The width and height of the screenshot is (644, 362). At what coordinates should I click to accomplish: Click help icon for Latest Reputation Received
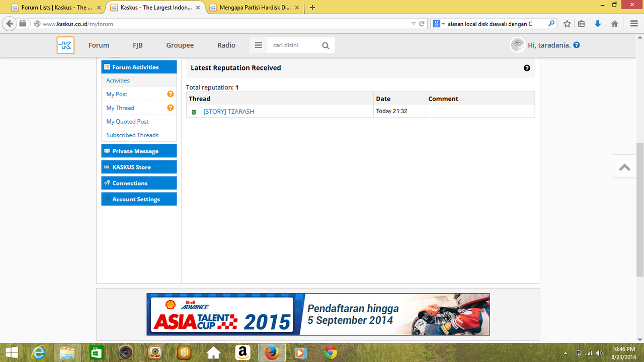(527, 68)
